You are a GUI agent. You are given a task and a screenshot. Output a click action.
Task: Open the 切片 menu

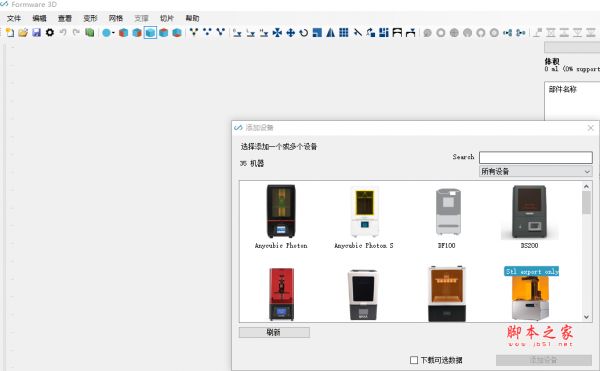coord(167,18)
